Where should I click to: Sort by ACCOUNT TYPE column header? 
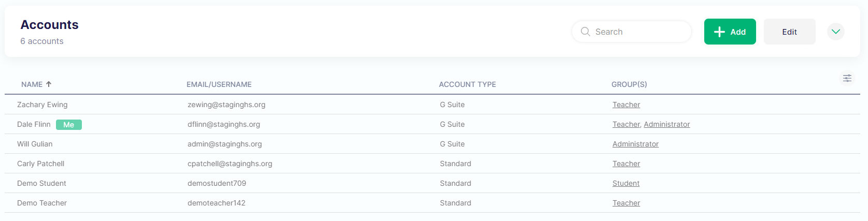click(x=467, y=84)
